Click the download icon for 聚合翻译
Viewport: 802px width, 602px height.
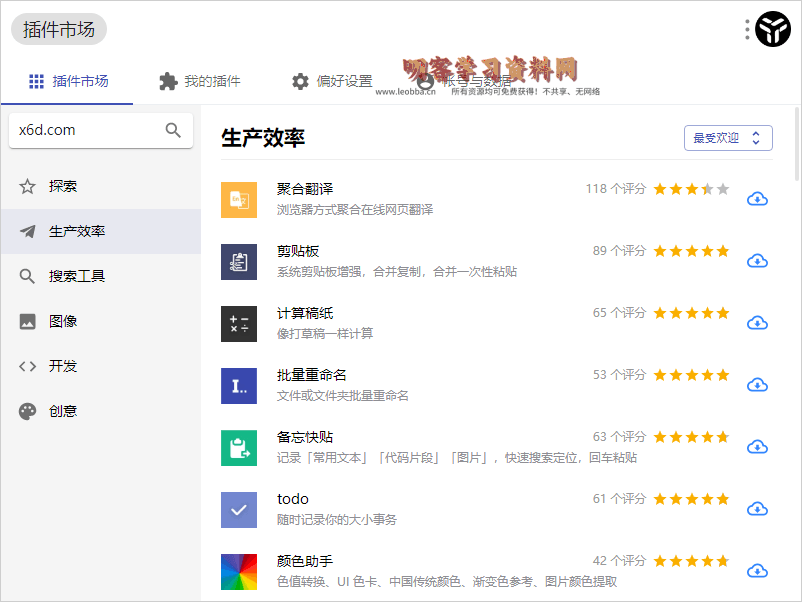point(757,199)
